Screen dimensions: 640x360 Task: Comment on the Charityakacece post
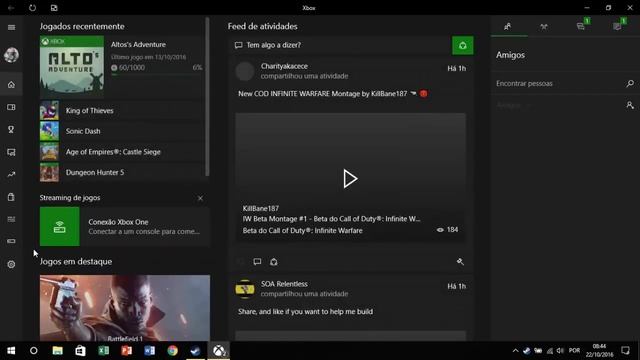pos(257,261)
